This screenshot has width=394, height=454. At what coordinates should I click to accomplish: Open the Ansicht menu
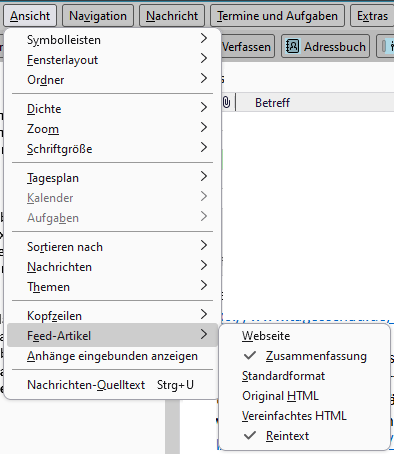click(30, 16)
